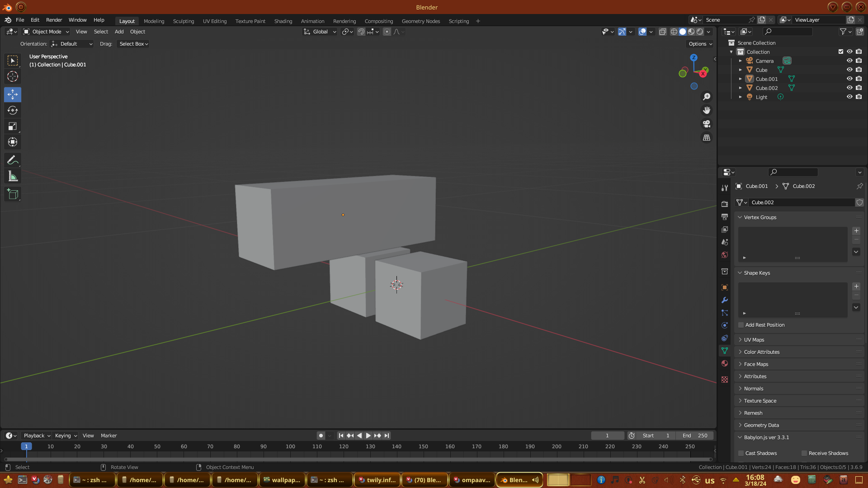The width and height of the screenshot is (868, 488).
Task: Switch to the Sculpting workspace tab
Action: pos(183,21)
